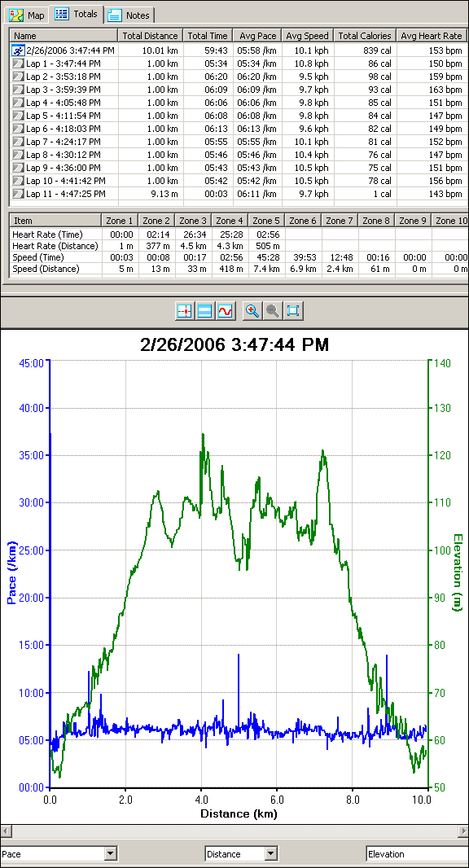Switch to the Notes tab
Screen dimensions: 469x868
pos(130,15)
